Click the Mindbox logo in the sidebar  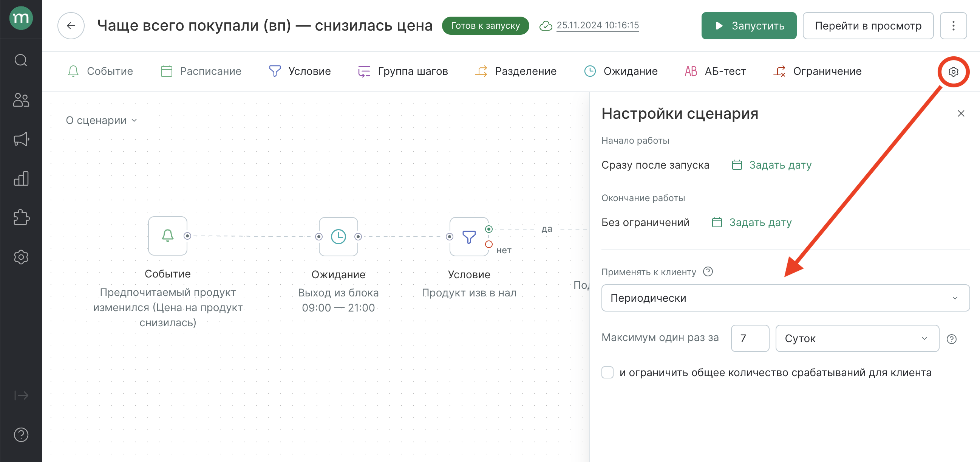pyautogui.click(x=21, y=18)
